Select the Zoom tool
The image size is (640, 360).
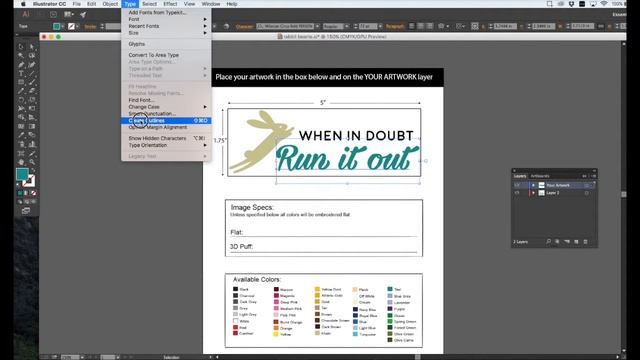pos(31,162)
